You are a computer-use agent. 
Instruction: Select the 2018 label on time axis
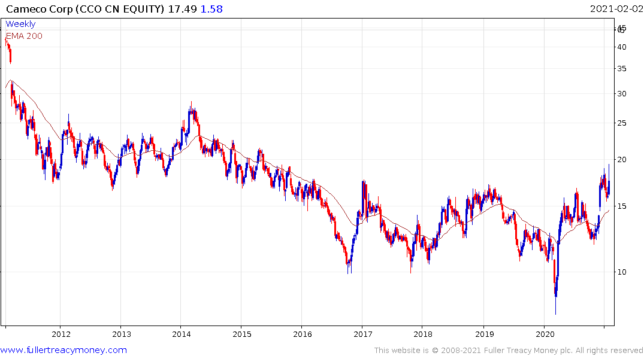(423, 334)
